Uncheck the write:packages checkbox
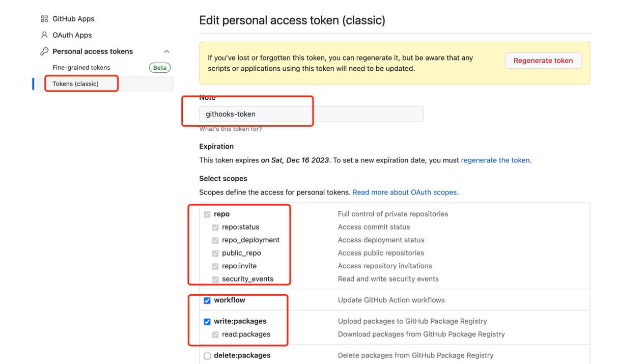The image size is (618, 364). (x=207, y=322)
